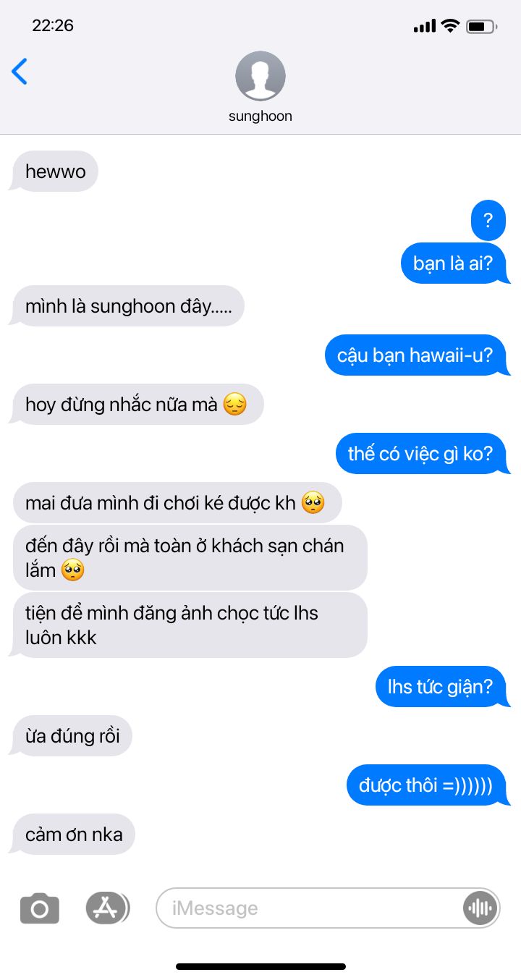Tap the "được thôi =))))))" bubble
Viewport: 521px width, 980px height.
(426, 785)
